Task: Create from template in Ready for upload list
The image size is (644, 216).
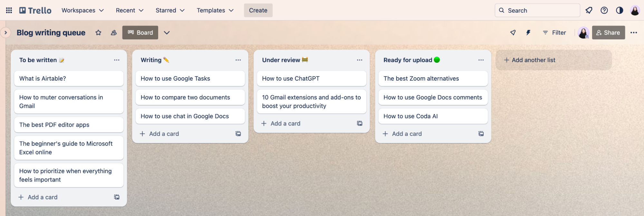Action: (481, 134)
